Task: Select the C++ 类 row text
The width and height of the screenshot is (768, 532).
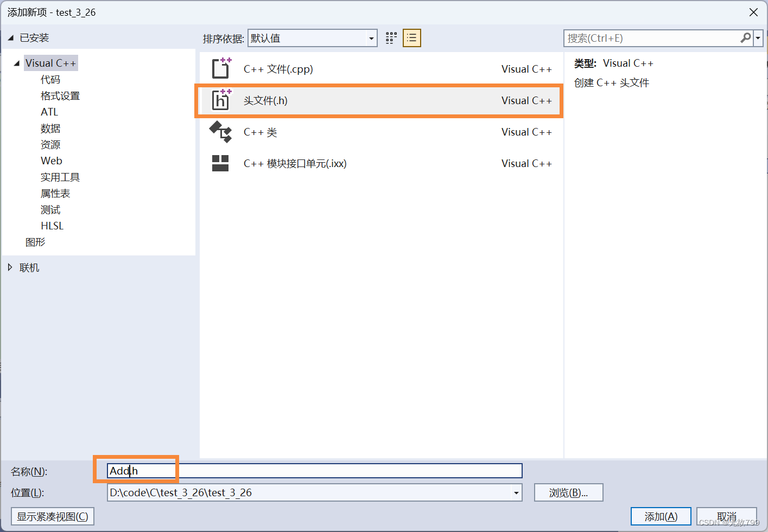Action: tap(261, 132)
